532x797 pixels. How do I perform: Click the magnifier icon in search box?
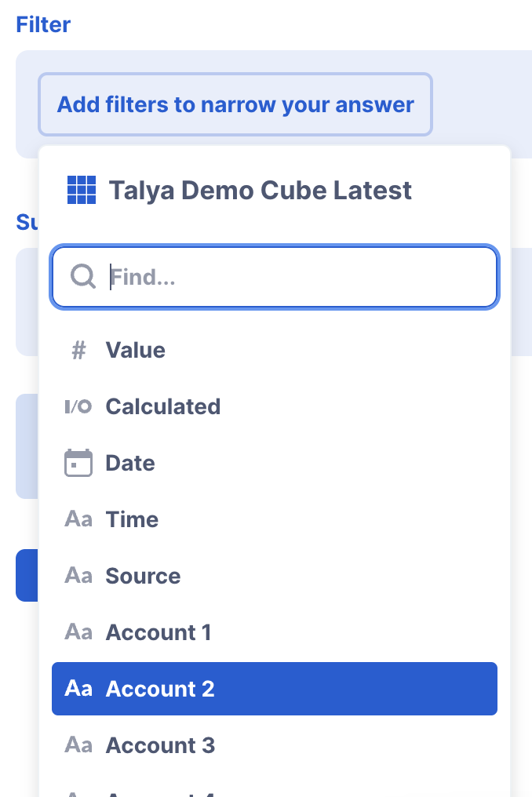click(x=83, y=276)
